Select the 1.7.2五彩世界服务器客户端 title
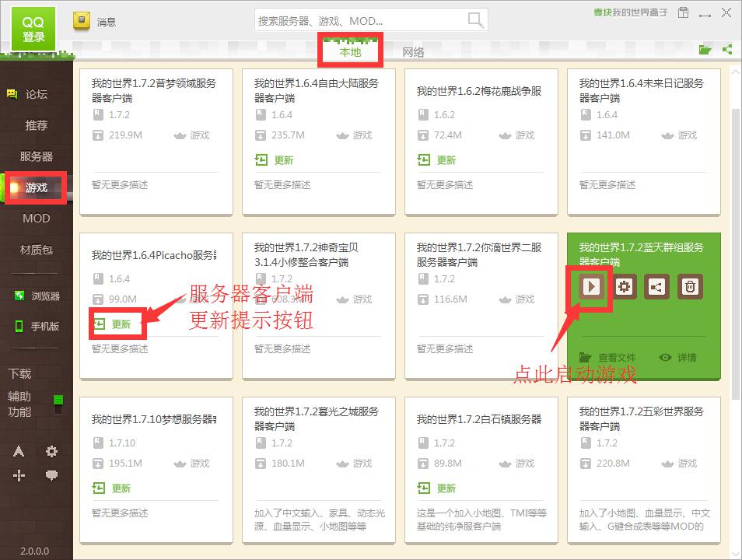Viewport: 742px width, 560px height. pos(641,419)
